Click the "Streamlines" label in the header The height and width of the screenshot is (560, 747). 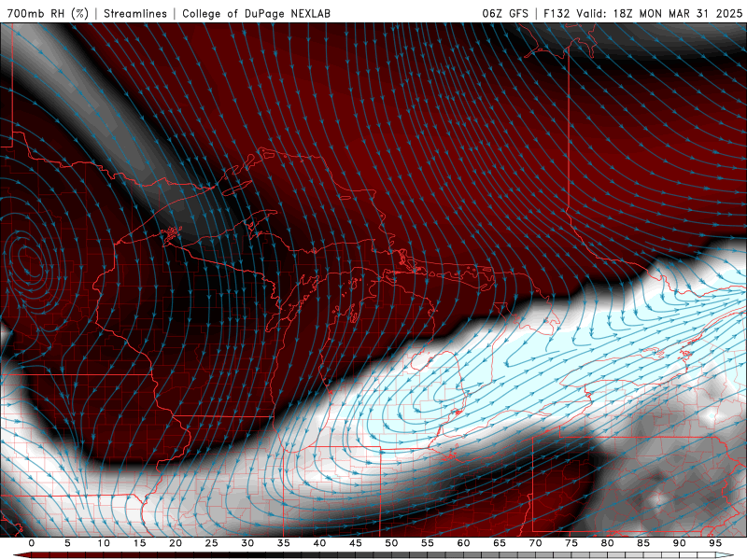point(135,13)
